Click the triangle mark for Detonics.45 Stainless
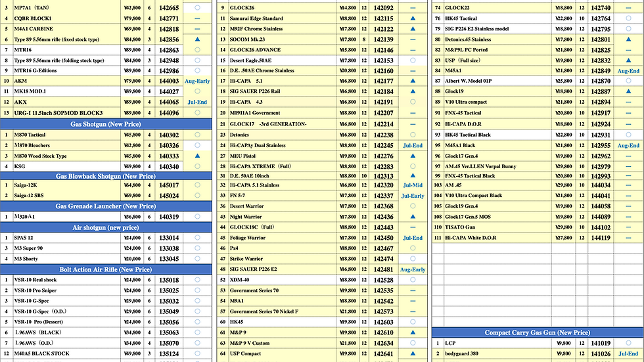644x362 pixels. tap(628, 39)
